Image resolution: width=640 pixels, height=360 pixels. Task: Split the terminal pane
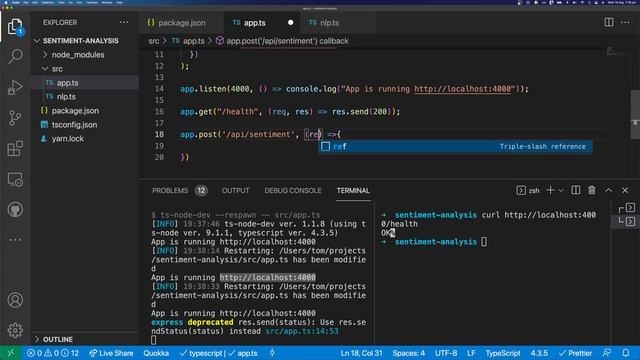pyautogui.click(x=576, y=190)
